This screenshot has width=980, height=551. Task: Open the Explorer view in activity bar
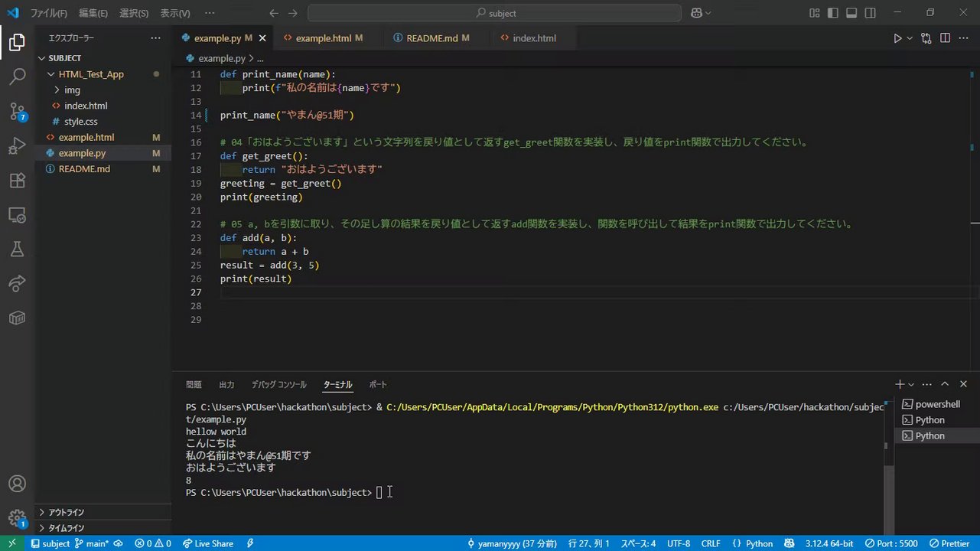pyautogui.click(x=17, y=42)
